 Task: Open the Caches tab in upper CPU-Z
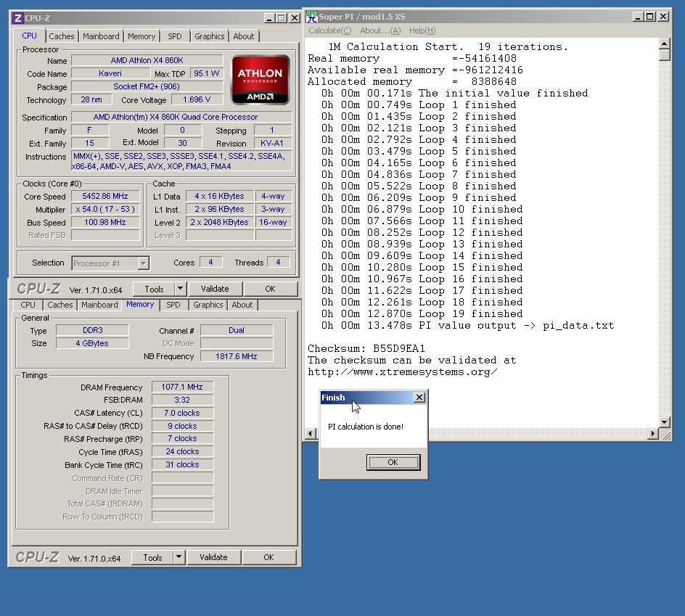(62, 36)
